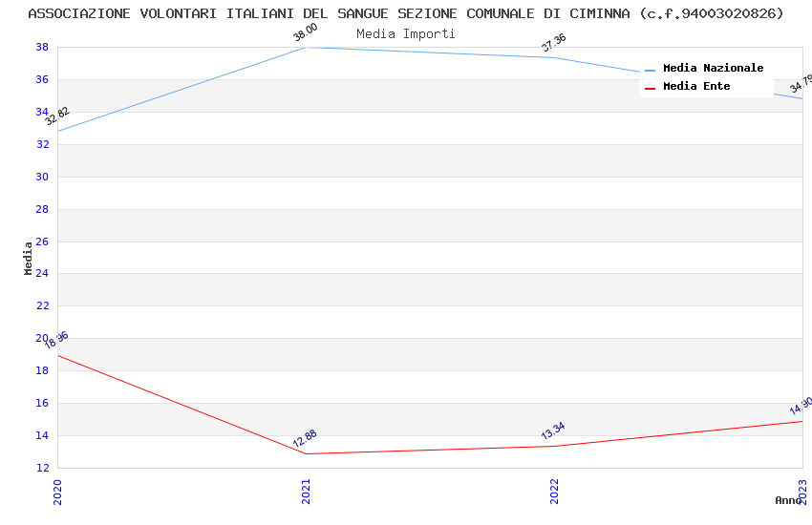Click the 12.88 data label
This screenshot has height=525, width=812.
tap(305, 438)
